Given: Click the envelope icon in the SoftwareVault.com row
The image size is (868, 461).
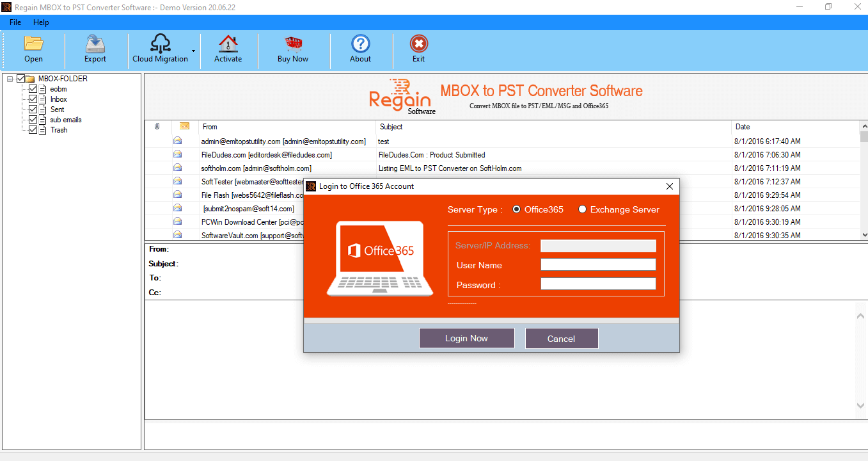Looking at the screenshot, I should coord(177,235).
